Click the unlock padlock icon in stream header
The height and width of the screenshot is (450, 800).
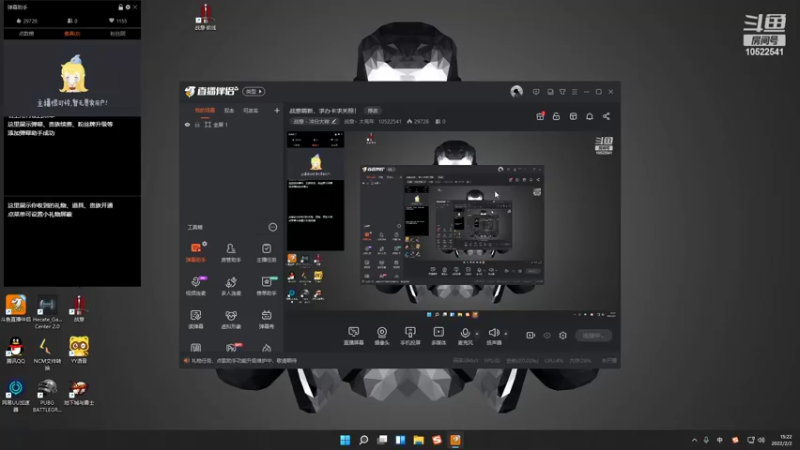[556, 116]
